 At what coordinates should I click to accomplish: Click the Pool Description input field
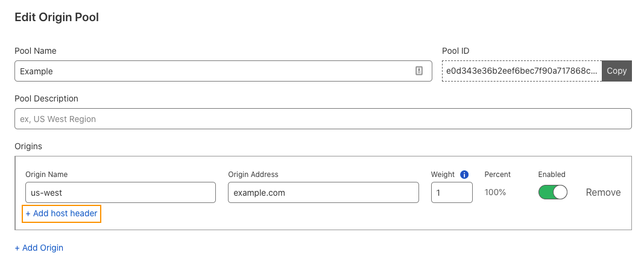323,119
